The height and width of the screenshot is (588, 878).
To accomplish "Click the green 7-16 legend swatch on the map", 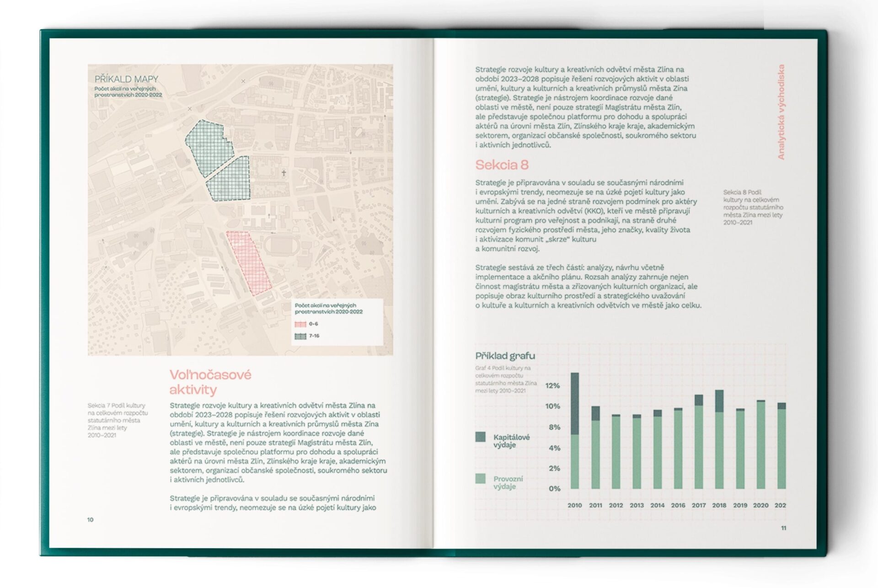I will (x=300, y=336).
